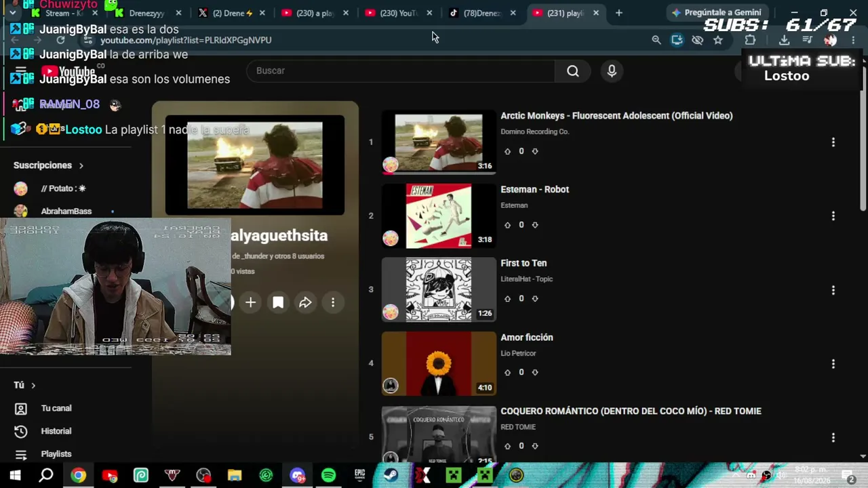Viewport: 868px width, 488px height.
Task: Open Historial in the sidebar
Action: tap(56, 431)
